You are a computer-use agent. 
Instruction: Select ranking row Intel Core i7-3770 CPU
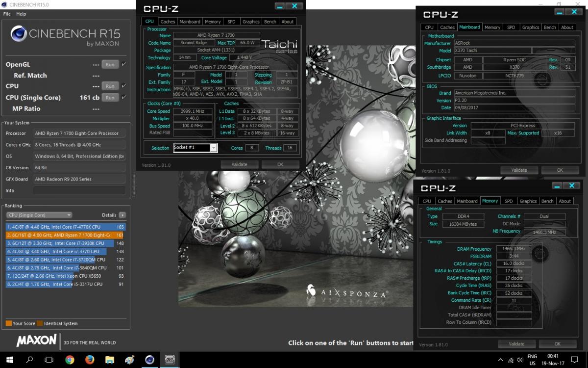(66, 252)
